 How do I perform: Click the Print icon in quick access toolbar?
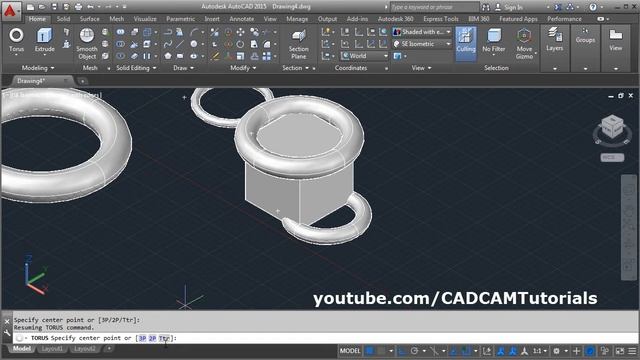(78, 7)
